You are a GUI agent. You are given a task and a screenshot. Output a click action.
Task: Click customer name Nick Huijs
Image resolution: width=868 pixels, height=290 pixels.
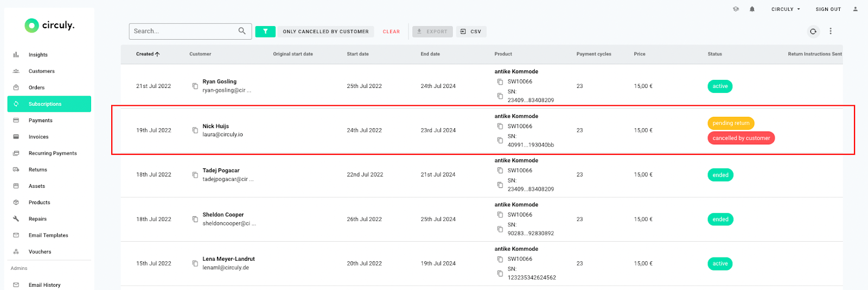coord(215,126)
